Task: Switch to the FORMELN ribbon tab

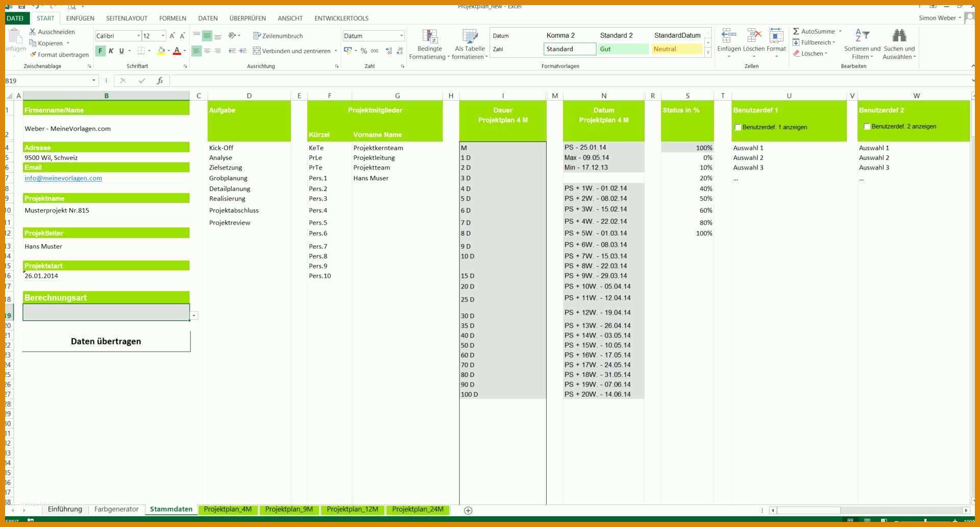Action: tap(173, 18)
